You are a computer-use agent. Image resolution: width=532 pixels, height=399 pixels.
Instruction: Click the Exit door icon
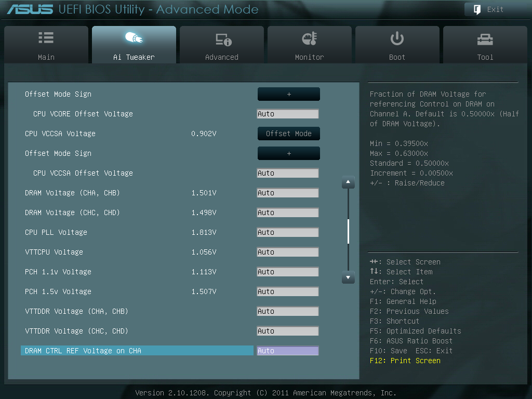coord(477,9)
